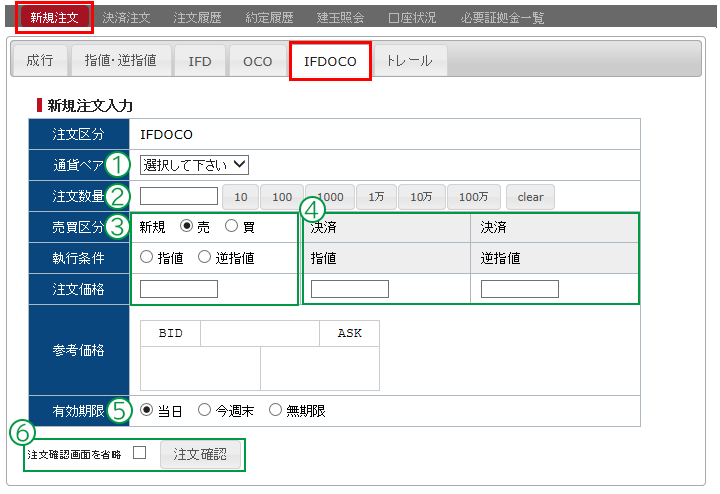720x494 pixels.
Task: Expand the 通貨ペア currency pair dropdown
Action: point(194,165)
